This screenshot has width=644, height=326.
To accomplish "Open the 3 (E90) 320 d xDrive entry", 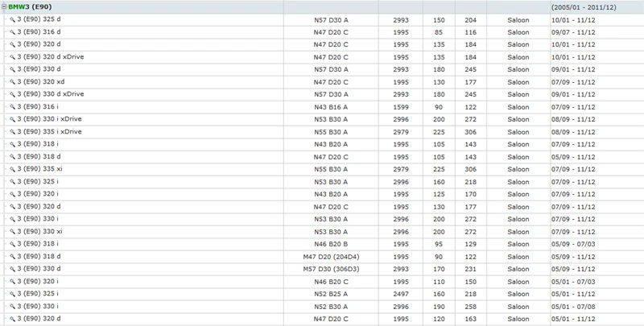I will click(x=51, y=56).
